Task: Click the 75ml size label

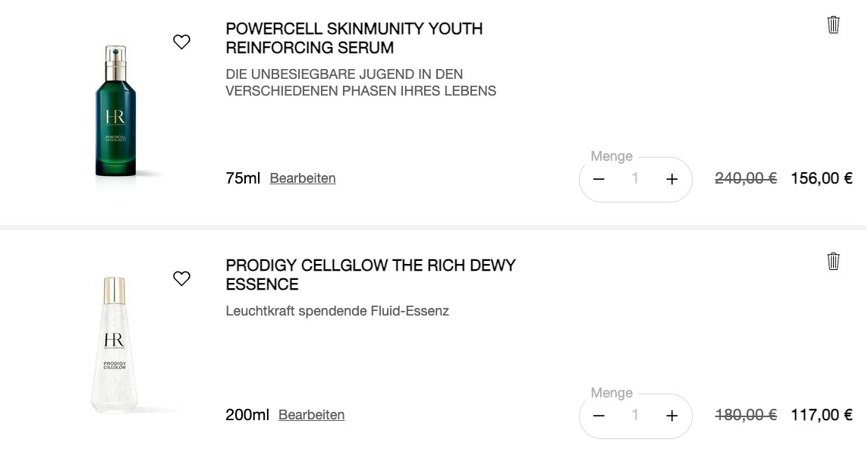Action: tap(243, 178)
